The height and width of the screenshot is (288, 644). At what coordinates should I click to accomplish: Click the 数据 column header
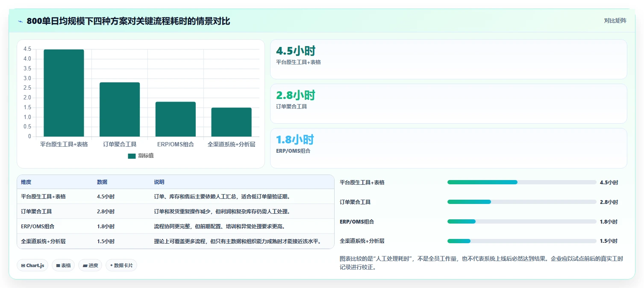tap(102, 182)
